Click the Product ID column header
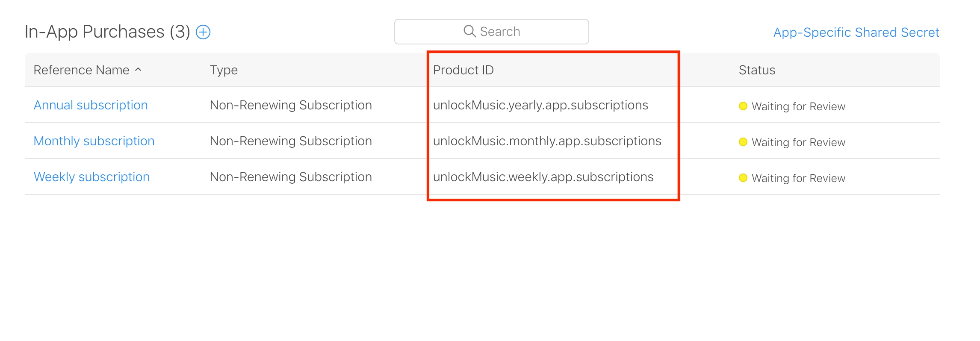 click(x=463, y=70)
